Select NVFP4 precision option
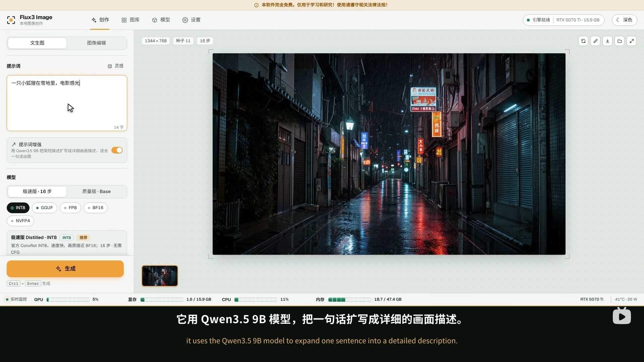This screenshot has width=644, height=362. 20,221
